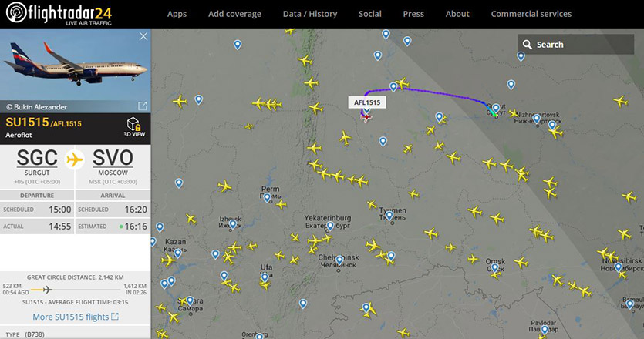The height and width of the screenshot is (339, 644).
Task: Click the Aeroflot aircraft photo thumbnail
Action: click(75, 65)
